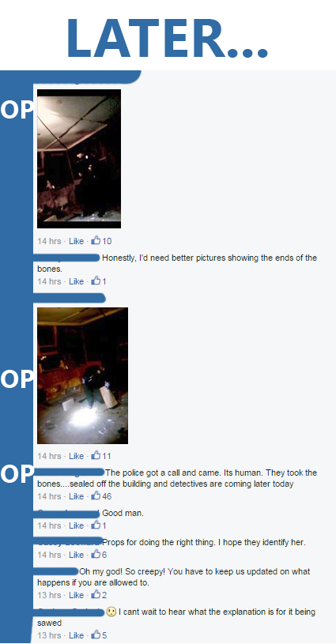Click thumbs-up icon with 2 likes

pyautogui.click(x=96, y=594)
